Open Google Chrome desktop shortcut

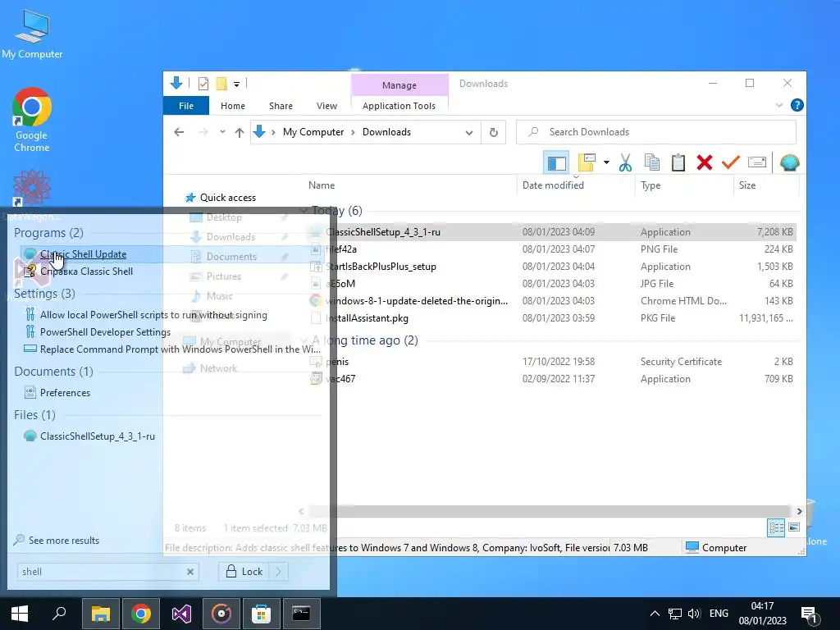(32, 120)
